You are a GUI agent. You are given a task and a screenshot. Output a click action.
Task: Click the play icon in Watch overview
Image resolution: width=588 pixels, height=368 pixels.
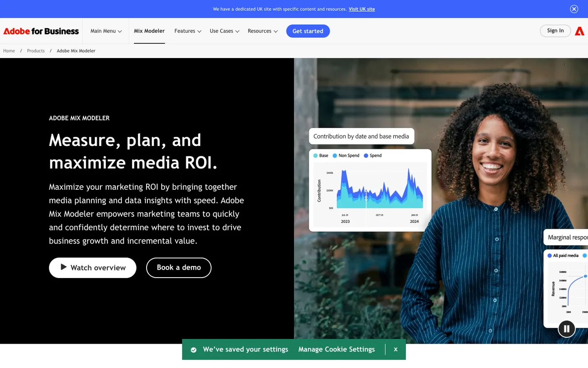point(64,267)
